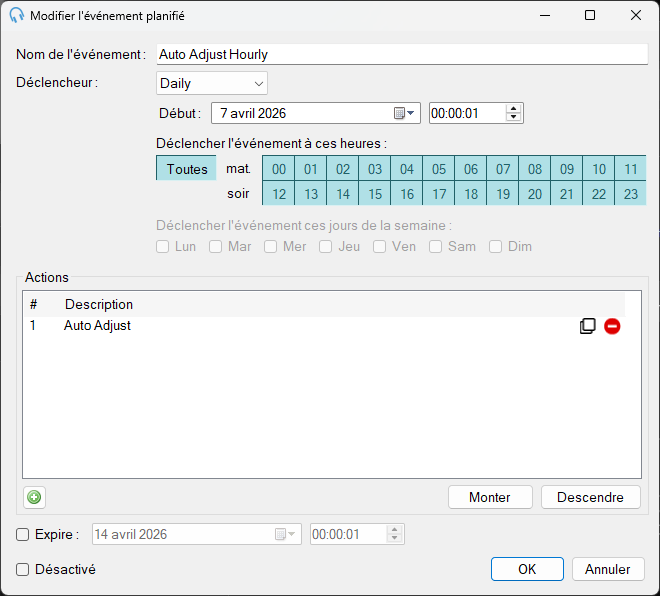660x596 pixels.
Task: Tick the Mar weekday checkbox
Action: coord(216,246)
